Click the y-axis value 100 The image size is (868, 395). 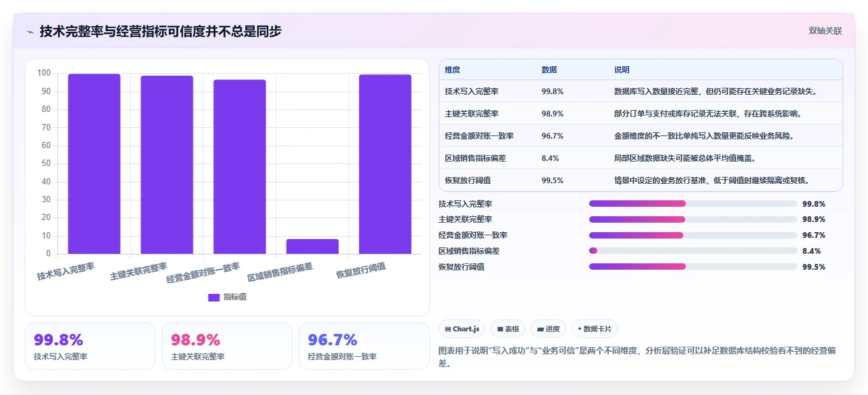tap(44, 73)
